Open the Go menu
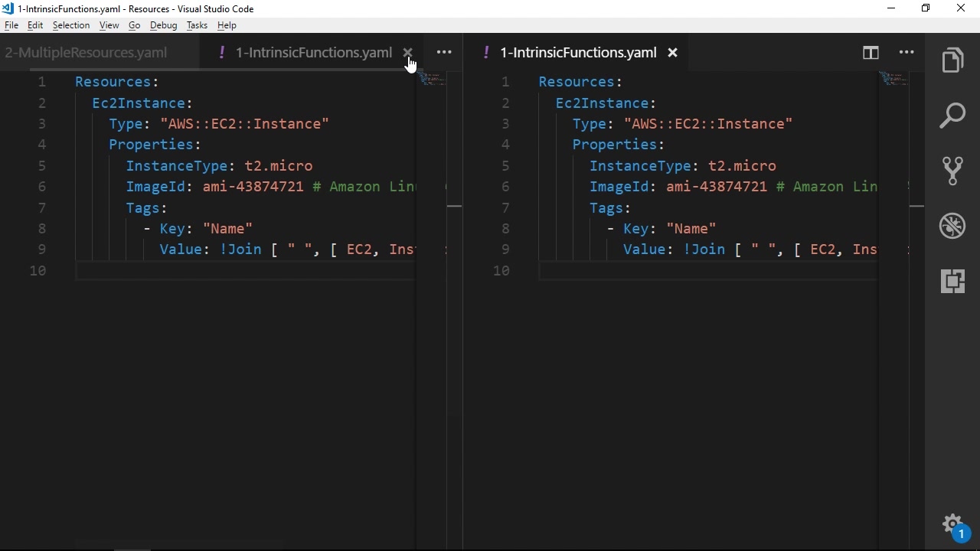 135,25
